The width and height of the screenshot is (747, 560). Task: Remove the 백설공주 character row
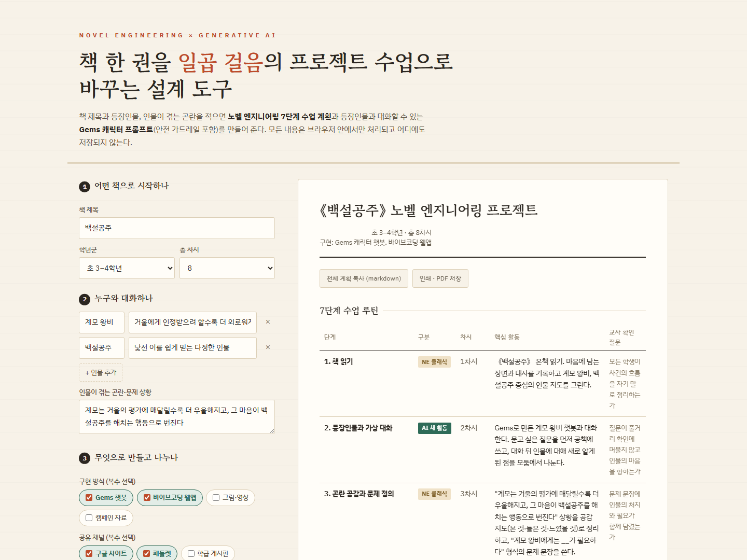268,347
